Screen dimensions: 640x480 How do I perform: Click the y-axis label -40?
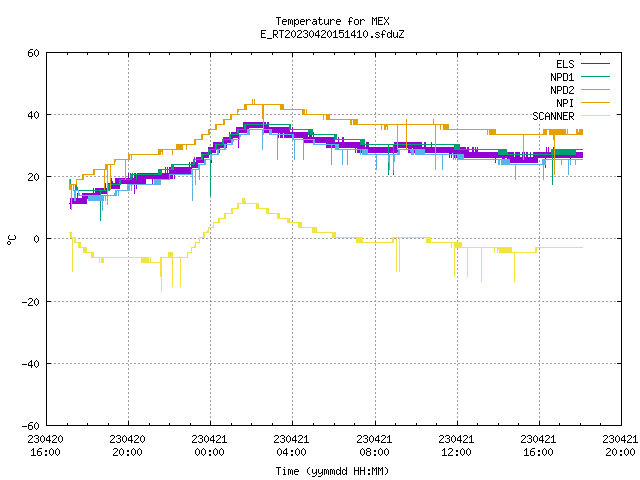point(30,364)
